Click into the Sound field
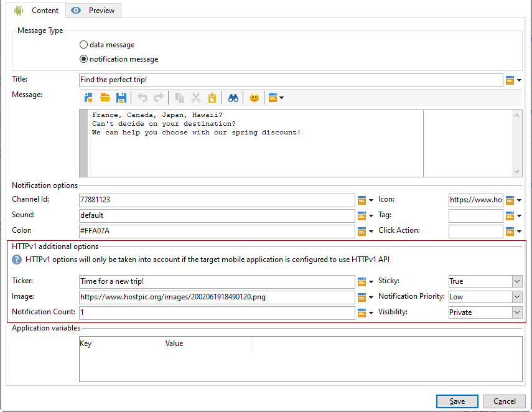The width and height of the screenshot is (532, 412). click(217, 215)
